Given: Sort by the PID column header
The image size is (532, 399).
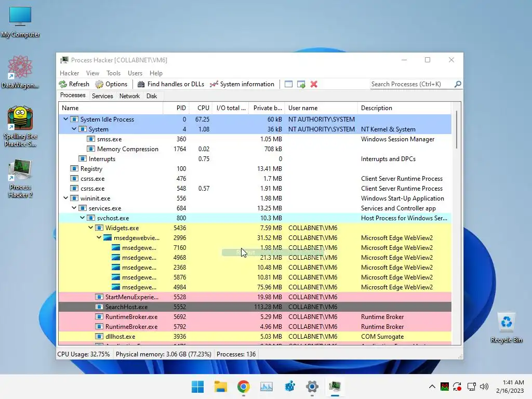Looking at the screenshot, I should (x=176, y=108).
